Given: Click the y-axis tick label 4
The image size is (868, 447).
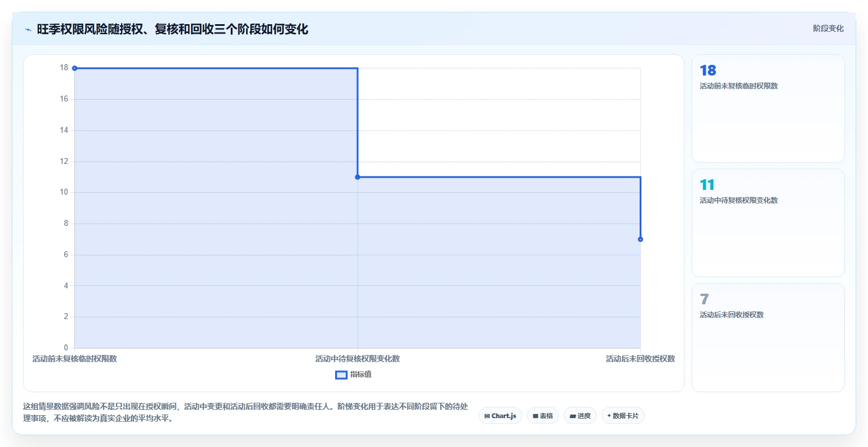Looking at the screenshot, I should (x=66, y=285).
